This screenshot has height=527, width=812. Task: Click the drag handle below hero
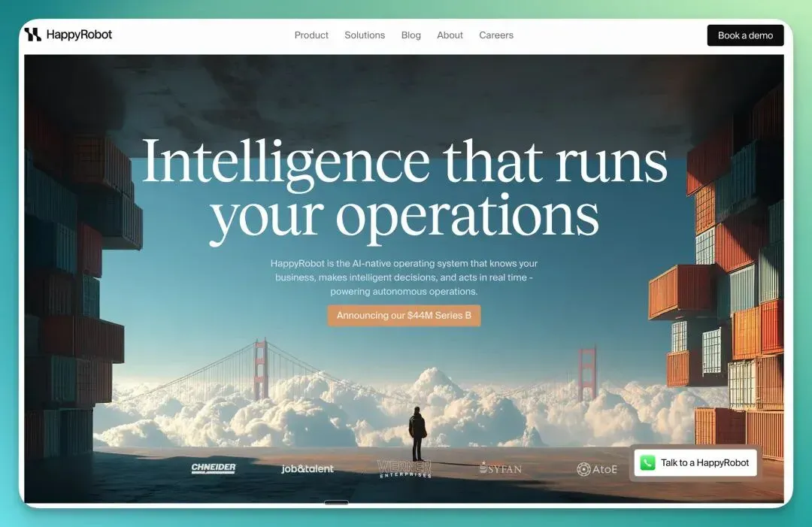tap(336, 502)
